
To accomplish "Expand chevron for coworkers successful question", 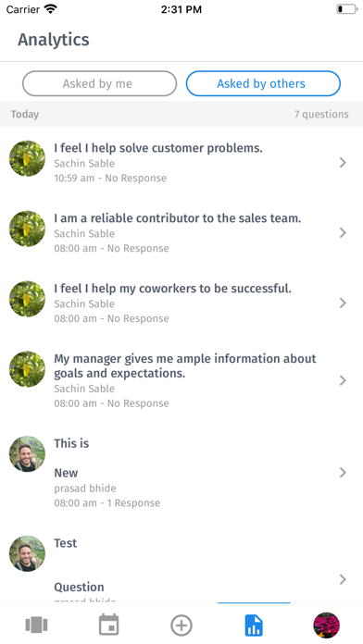I will pyautogui.click(x=343, y=303).
